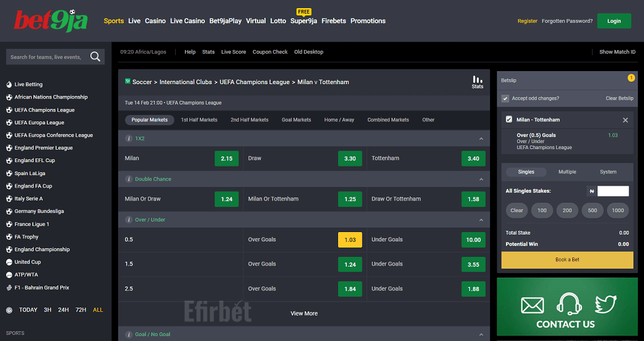Select the 24H time filter
Viewport: 644px width, 341px height.
pos(63,310)
